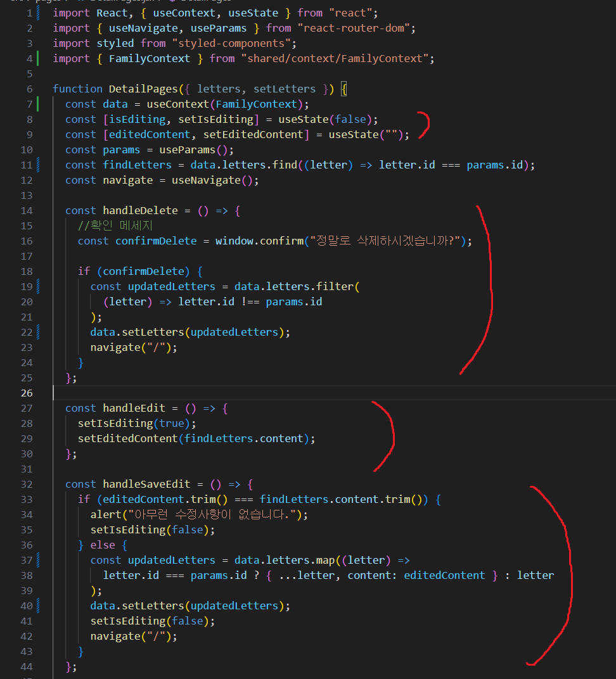Click the "handleEdit" name on line 27
The height and width of the screenshot is (679, 616).
134,408
